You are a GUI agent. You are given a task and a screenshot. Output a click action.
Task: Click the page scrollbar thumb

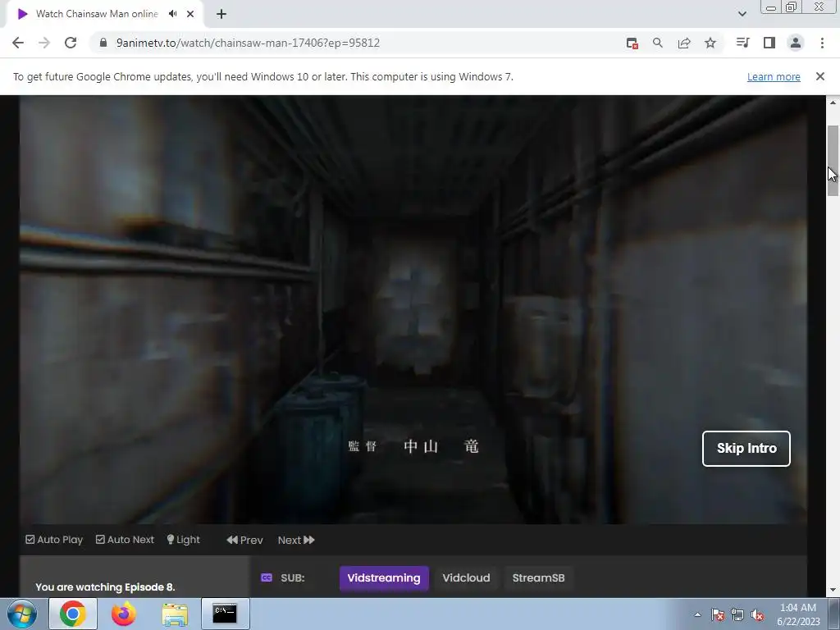(833, 161)
